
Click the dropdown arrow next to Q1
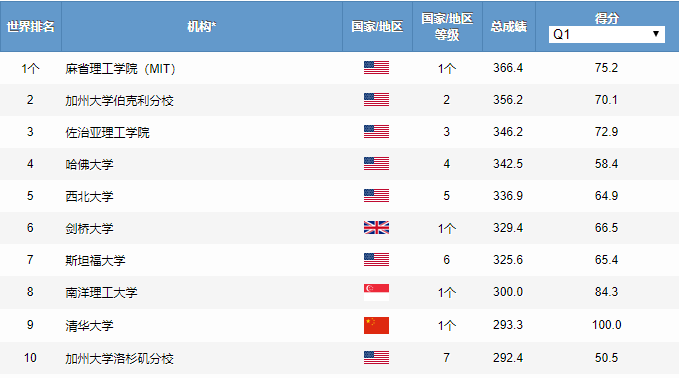click(656, 34)
